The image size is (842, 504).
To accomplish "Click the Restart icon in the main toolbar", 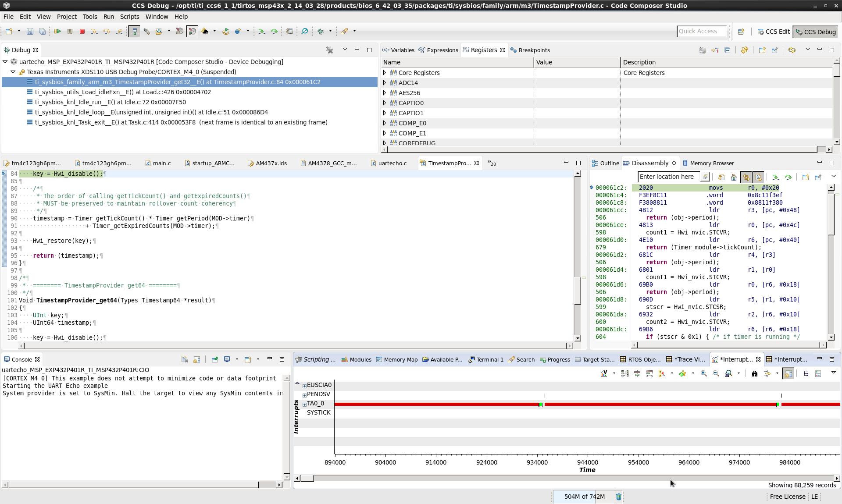I will click(225, 31).
